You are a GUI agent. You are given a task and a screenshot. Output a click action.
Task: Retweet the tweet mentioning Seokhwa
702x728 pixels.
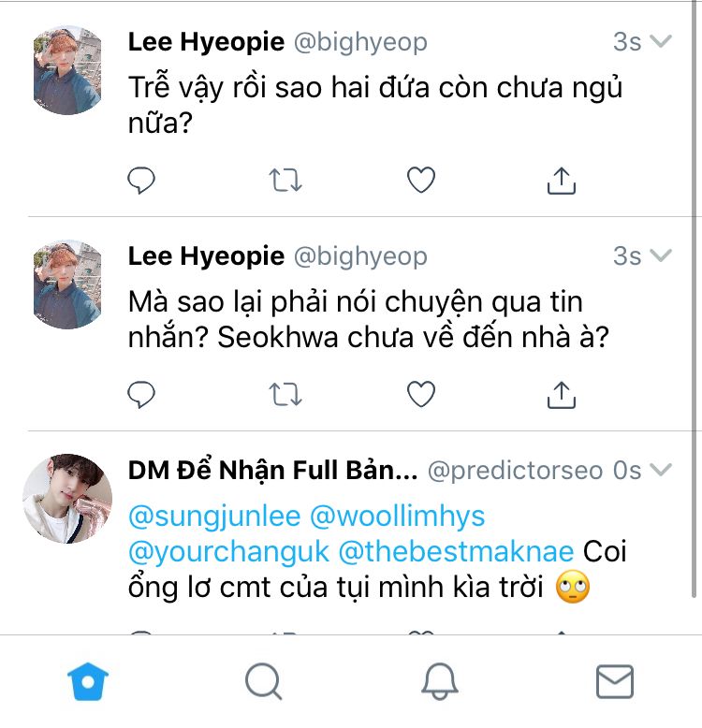click(285, 395)
